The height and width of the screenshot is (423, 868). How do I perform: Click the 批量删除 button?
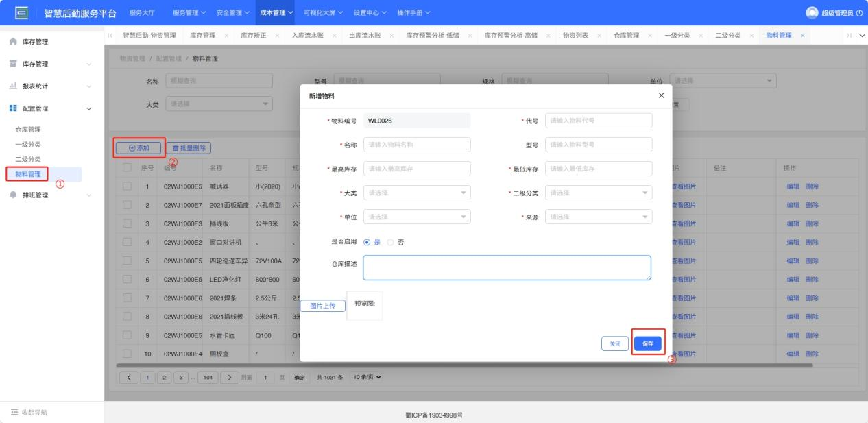[x=189, y=147]
